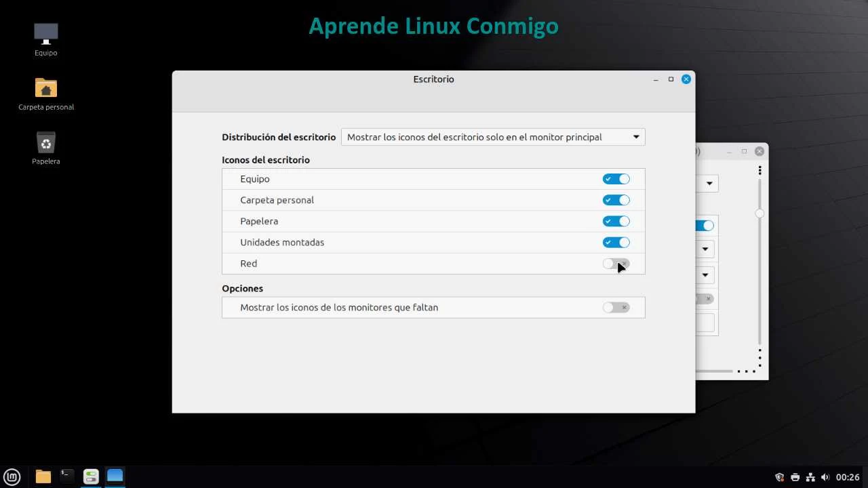
Task: Enable the Red desktop icon switch
Action: click(616, 264)
